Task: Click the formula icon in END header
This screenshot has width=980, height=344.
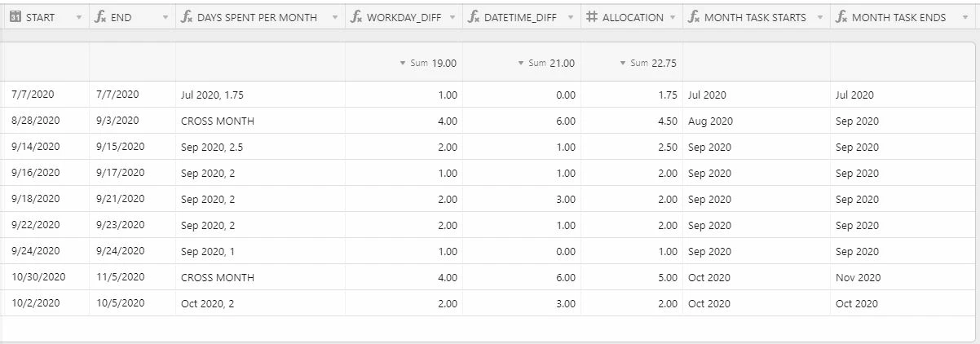Action: click(x=101, y=17)
